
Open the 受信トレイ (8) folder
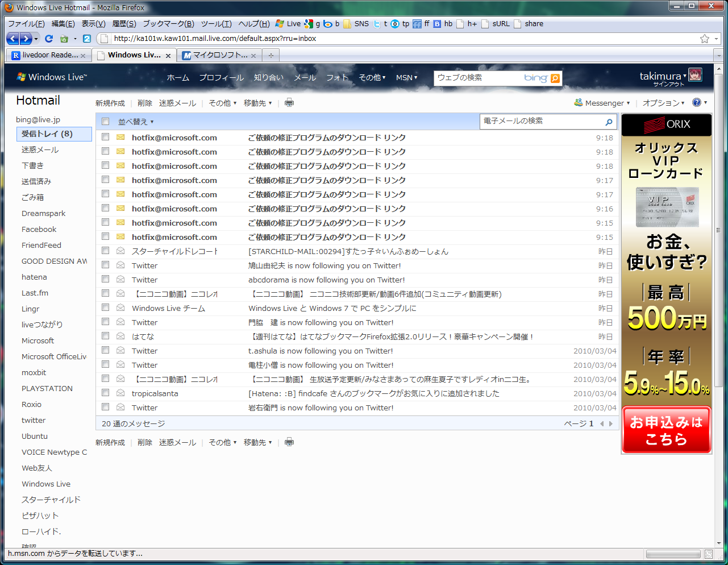(54, 134)
